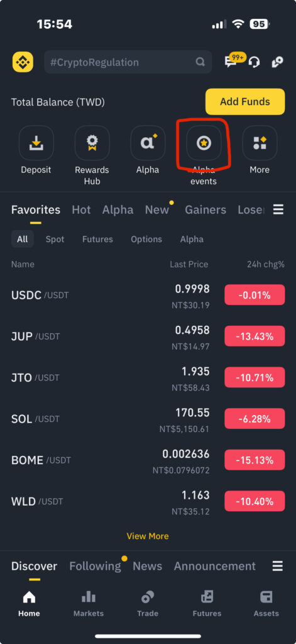Open the More services icon
The image size is (296, 644).
click(260, 143)
